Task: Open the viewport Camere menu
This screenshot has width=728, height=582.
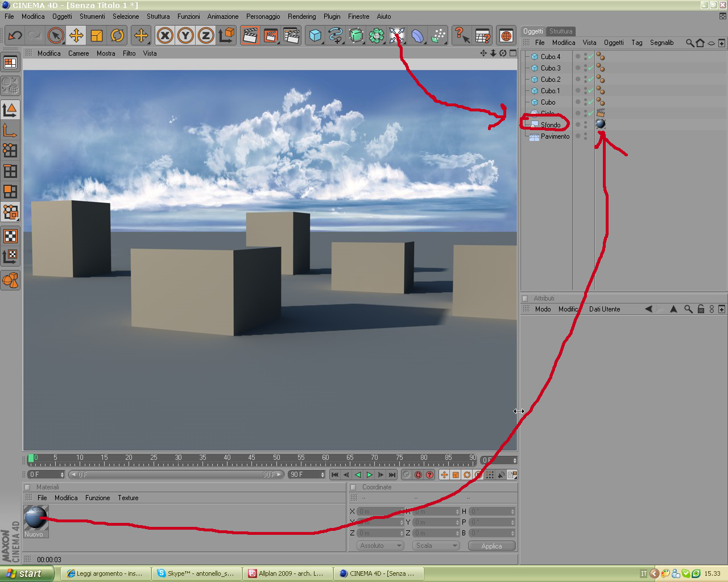Action: [x=78, y=53]
